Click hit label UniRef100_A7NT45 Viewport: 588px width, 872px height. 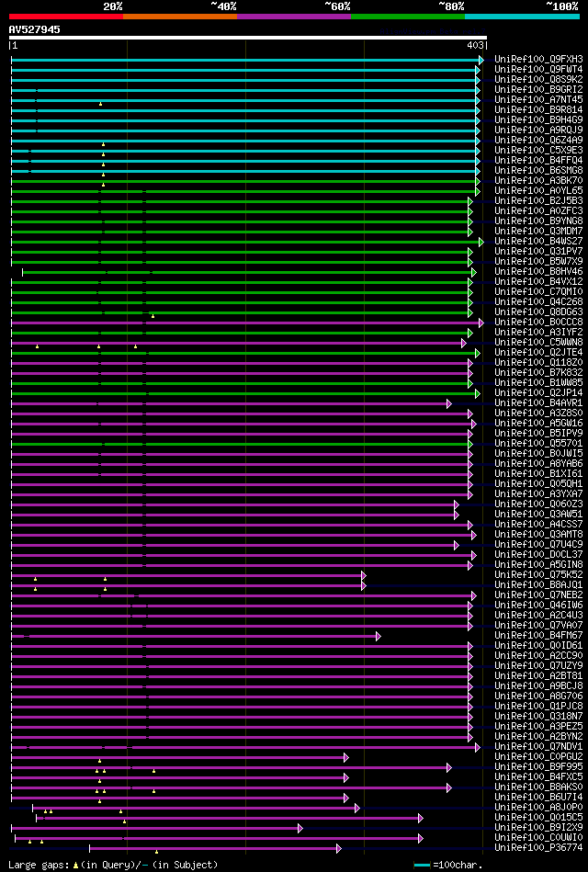538,99
